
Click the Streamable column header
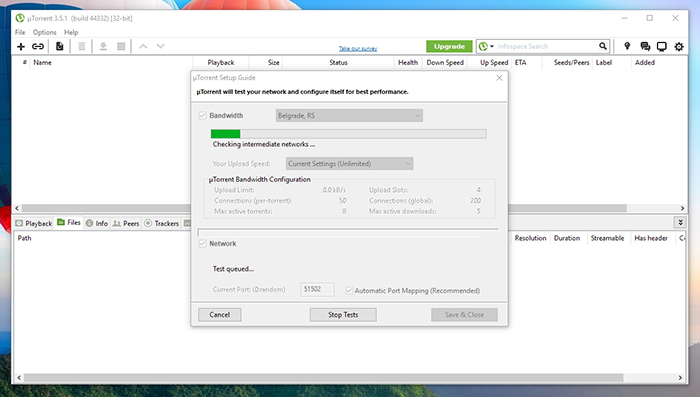click(607, 238)
